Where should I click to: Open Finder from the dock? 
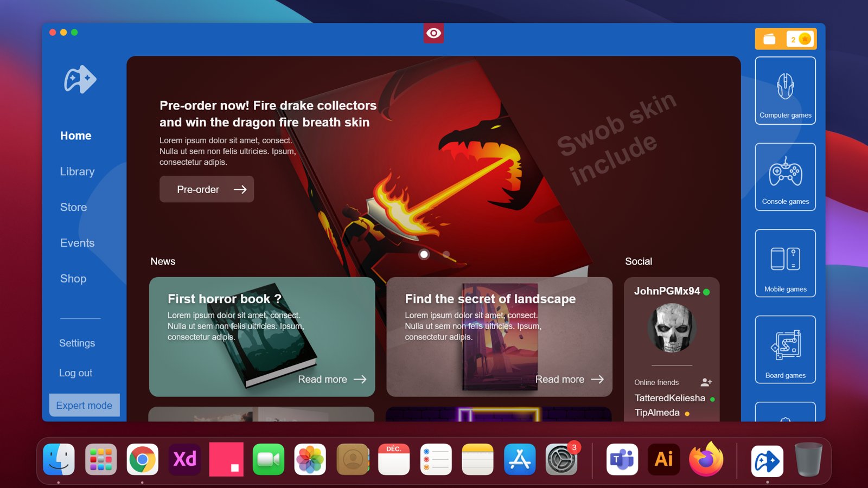(x=59, y=459)
